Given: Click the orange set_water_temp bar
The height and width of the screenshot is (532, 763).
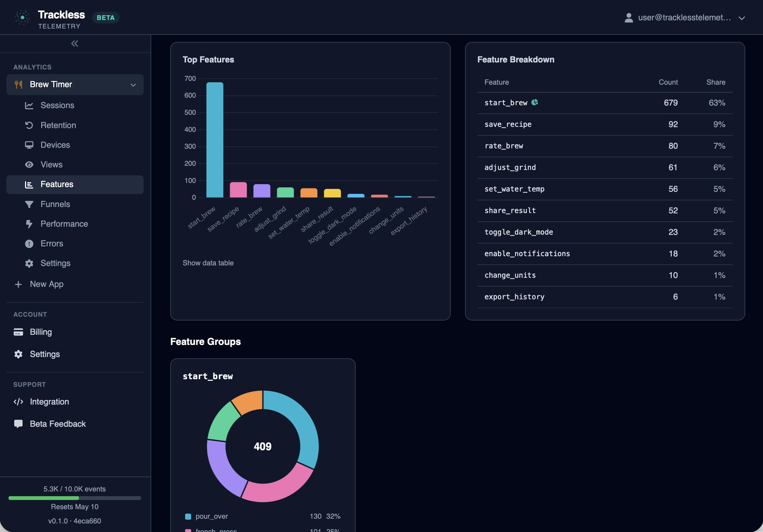Looking at the screenshot, I should pyautogui.click(x=309, y=193).
